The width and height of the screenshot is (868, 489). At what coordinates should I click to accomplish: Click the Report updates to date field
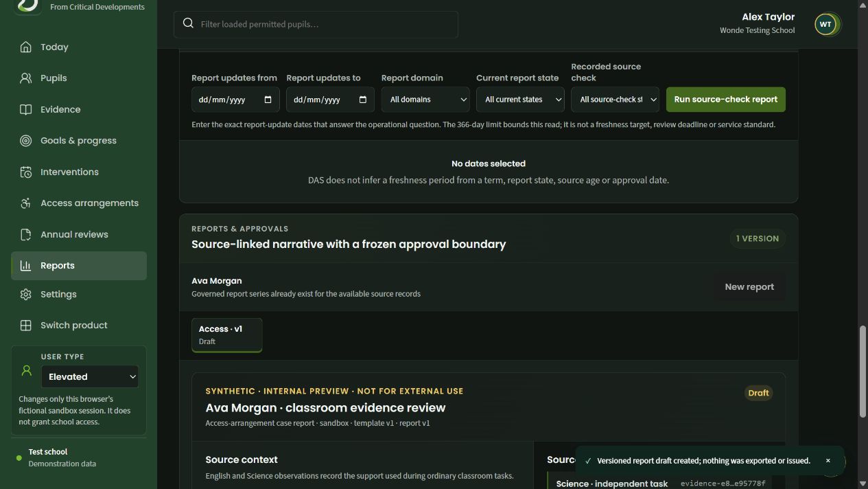(330, 100)
